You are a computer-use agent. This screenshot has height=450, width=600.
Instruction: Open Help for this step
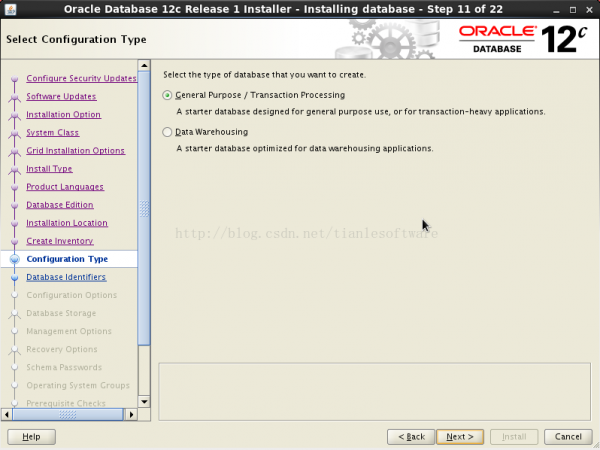31,437
